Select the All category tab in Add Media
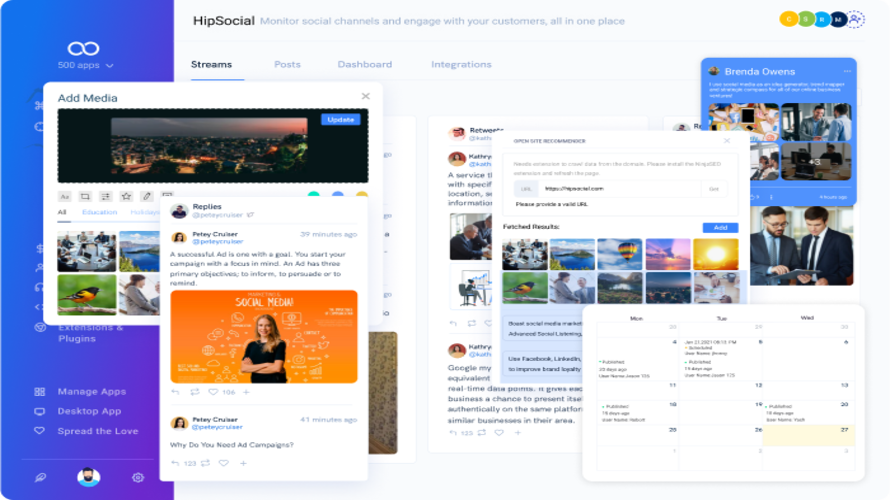 62,212
